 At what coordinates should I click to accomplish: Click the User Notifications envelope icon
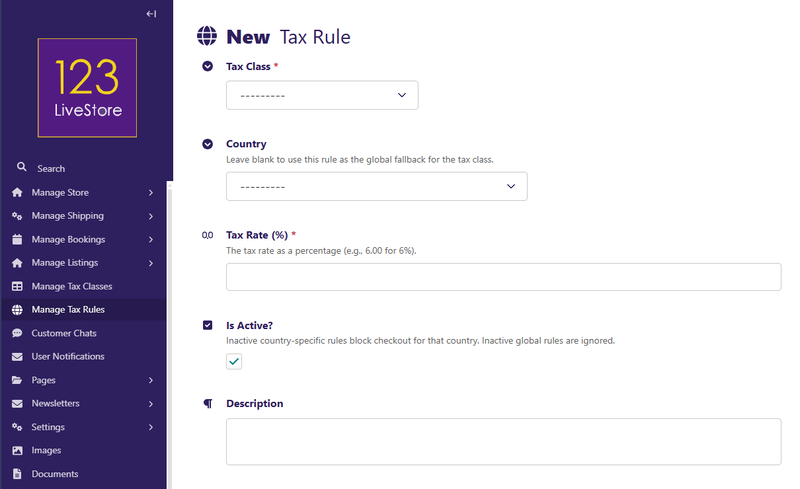click(17, 357)
